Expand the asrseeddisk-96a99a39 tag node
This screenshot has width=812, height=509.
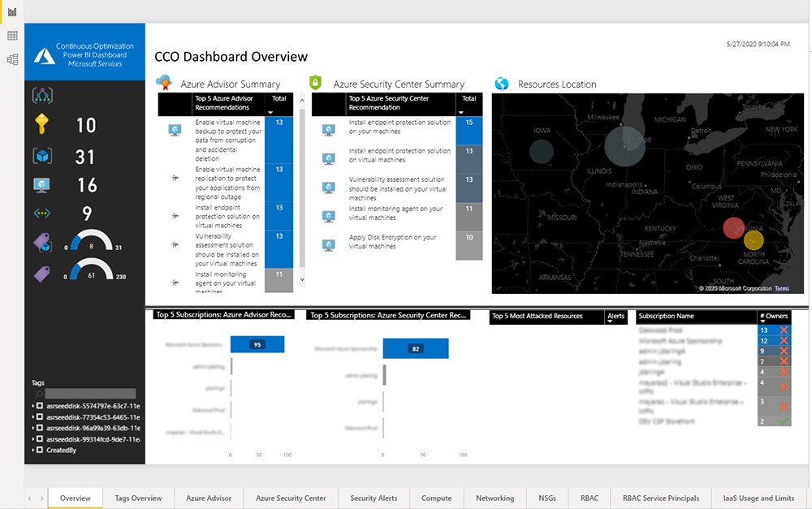(x=33, y=428)
